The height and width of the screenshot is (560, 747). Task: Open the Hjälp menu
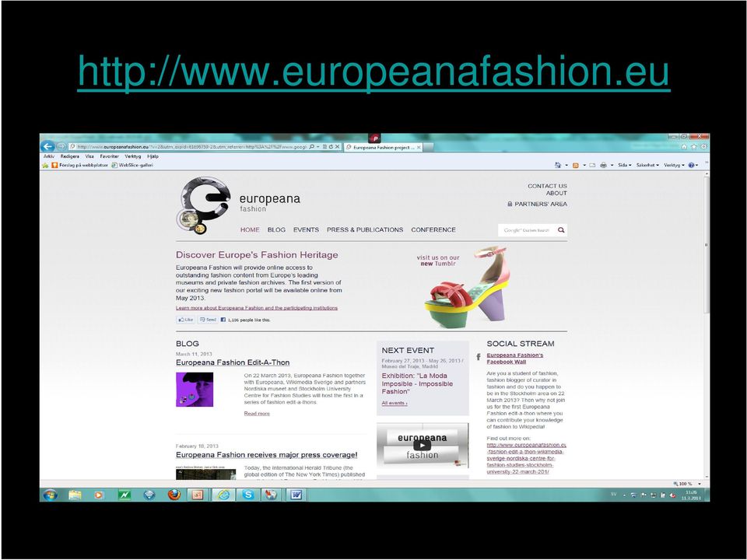[153, 156]
